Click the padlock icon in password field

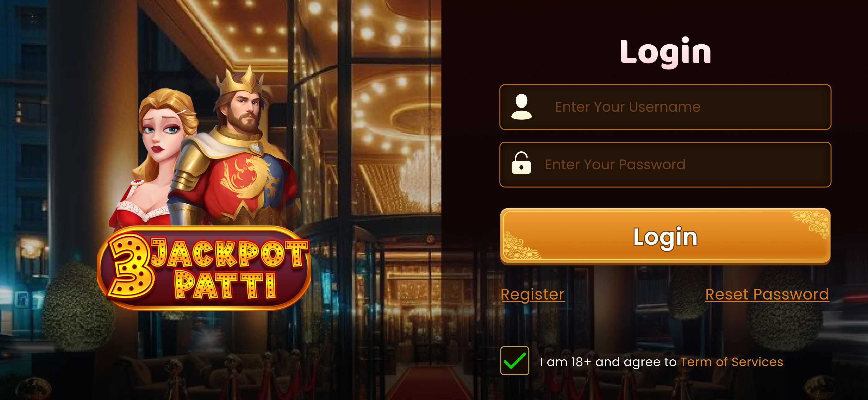point(521,163)
